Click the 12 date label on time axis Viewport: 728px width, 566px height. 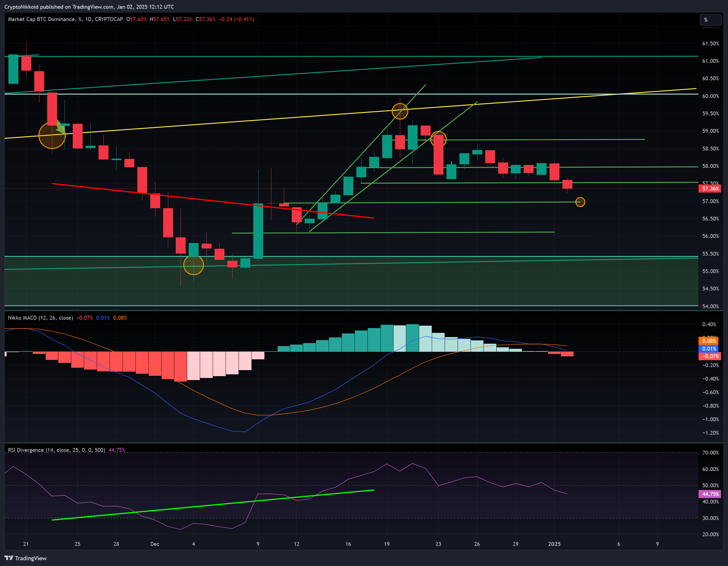pyautogui.click(x=296, y=544)
